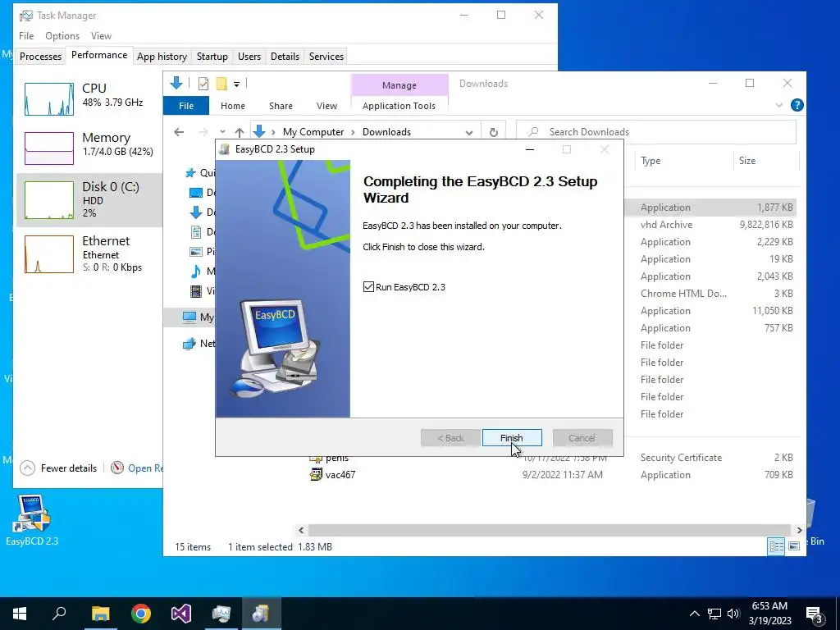This screenshot has height=630, width=840.
Task: Sort by the Type column header
Action: [x=683, y=161]
